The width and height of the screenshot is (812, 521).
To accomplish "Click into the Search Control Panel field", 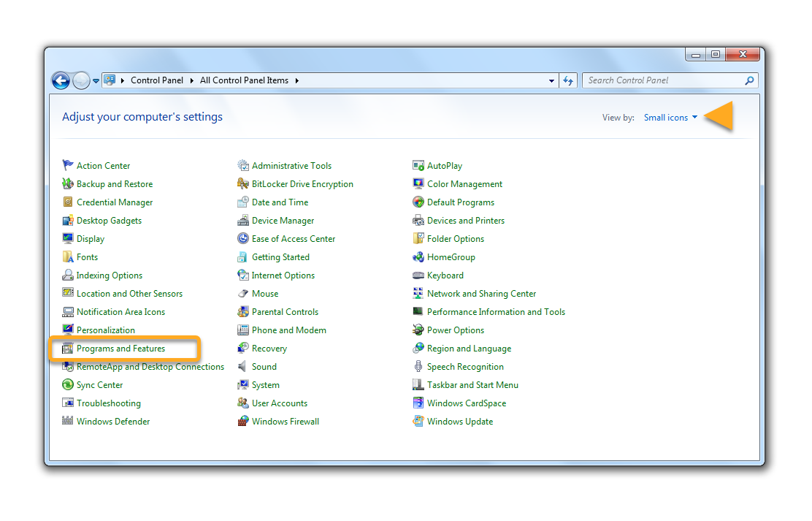I will pos(663,80).
